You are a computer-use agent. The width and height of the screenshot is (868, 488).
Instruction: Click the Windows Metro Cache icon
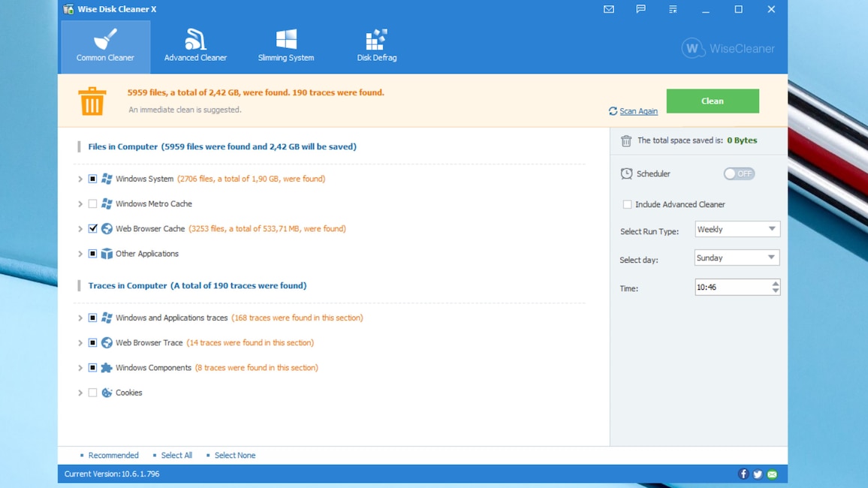tap(107, 203)
